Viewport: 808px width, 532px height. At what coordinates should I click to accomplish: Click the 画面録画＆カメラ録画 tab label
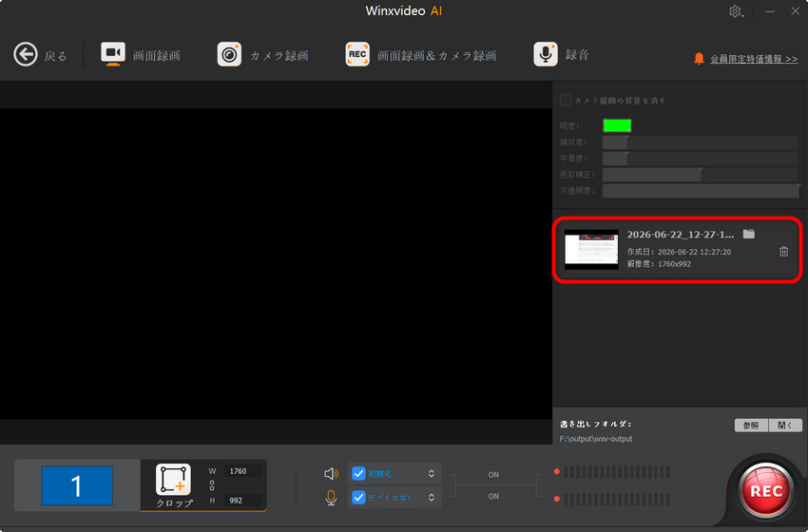click(x=437, y=56)
